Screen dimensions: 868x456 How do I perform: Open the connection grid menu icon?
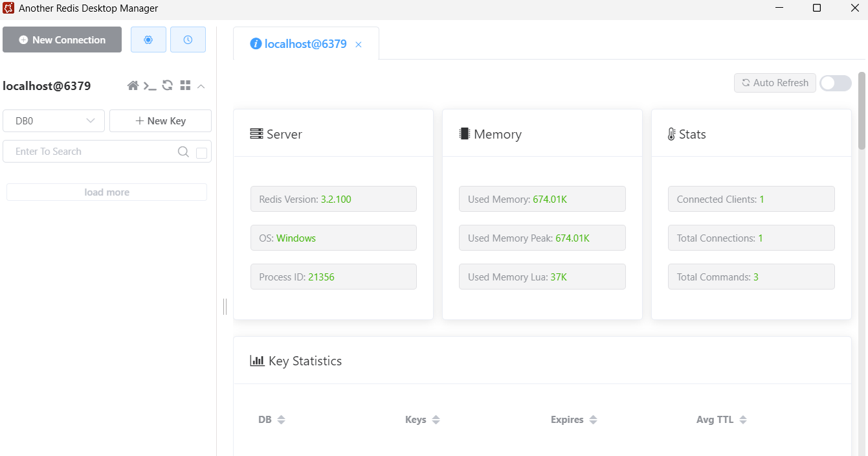[185, 85]
